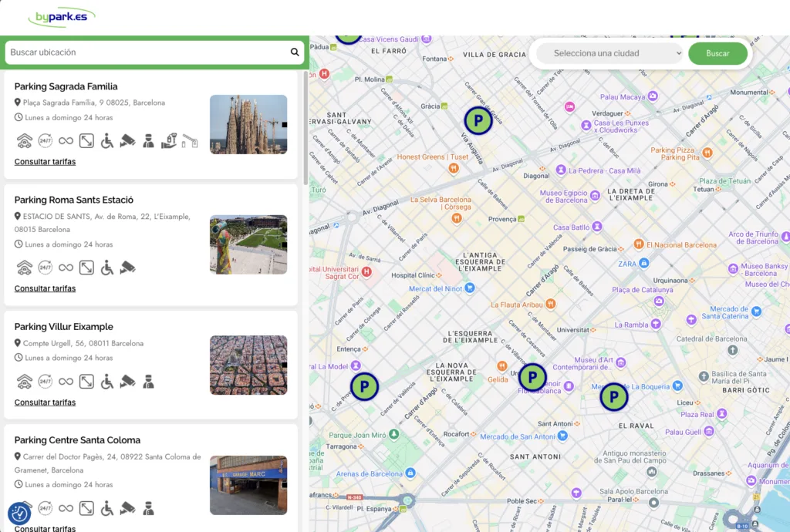Click Sagrada Familia barrier gate icon
This screenshot has height=532, width=790.
190,141
